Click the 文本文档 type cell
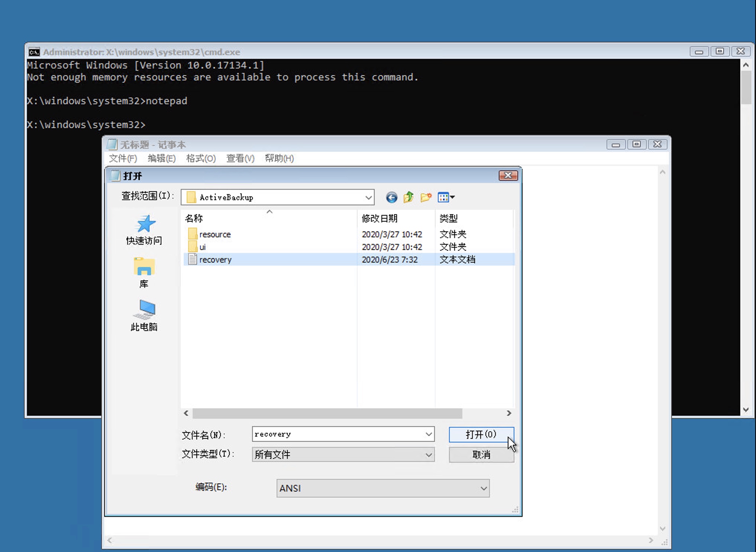Viewport: 756px width, 552px height. (x=457, y=260)
